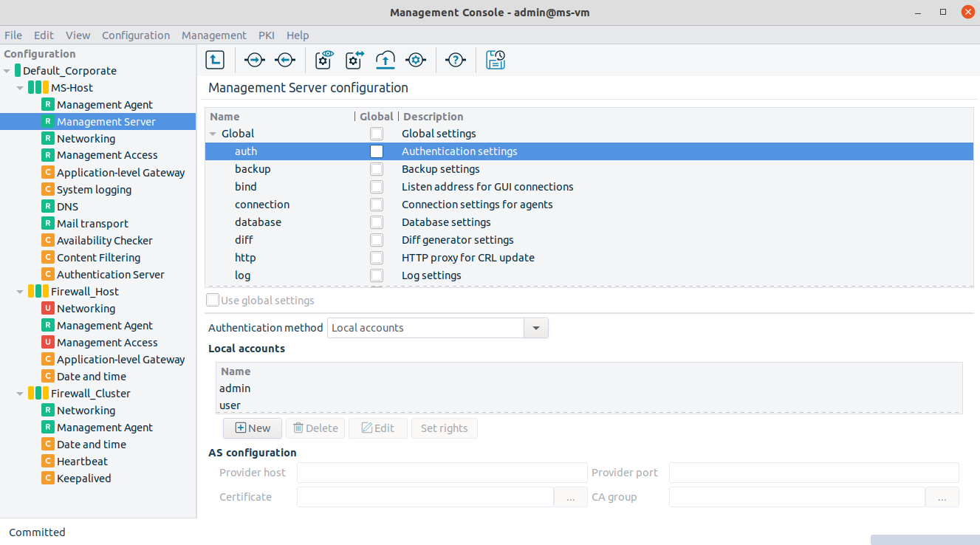Click the Set rights button
Image resolution: width=980 pixels, height=545 pixels.
(x=444, y=428)
